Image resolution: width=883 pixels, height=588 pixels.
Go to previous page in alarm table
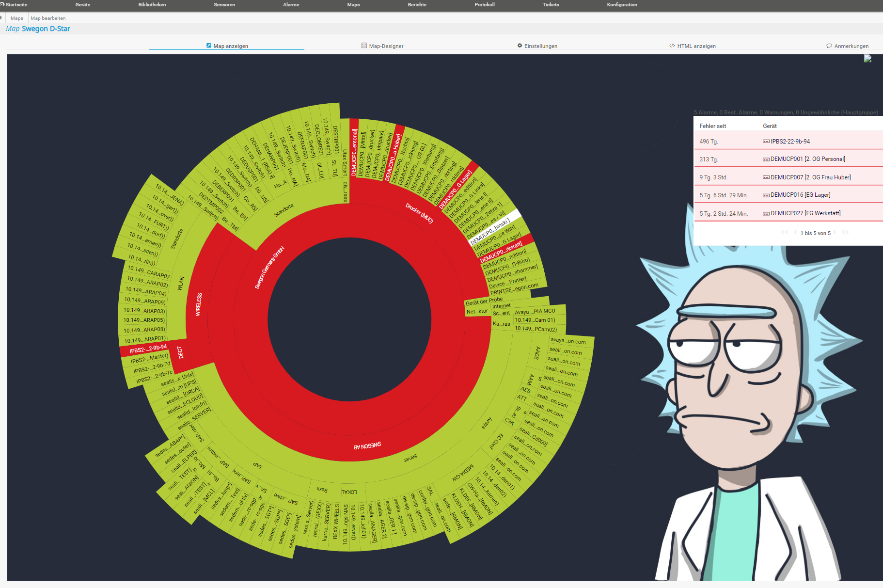coord(795,233)
